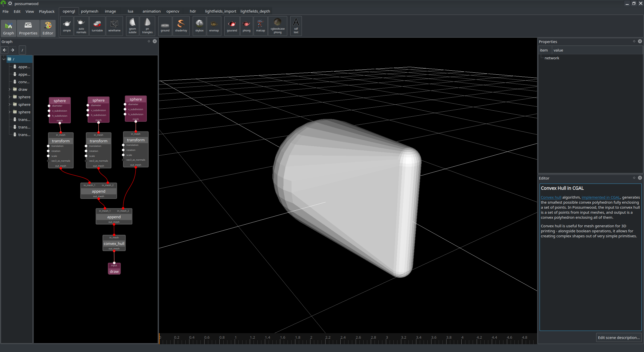Expand the first sphere tree item

point(10,97)
